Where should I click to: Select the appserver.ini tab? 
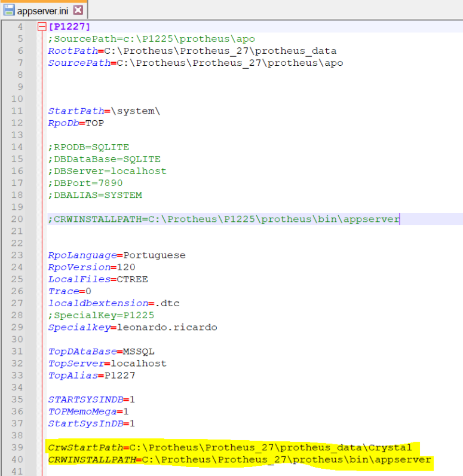pos(44,10)
